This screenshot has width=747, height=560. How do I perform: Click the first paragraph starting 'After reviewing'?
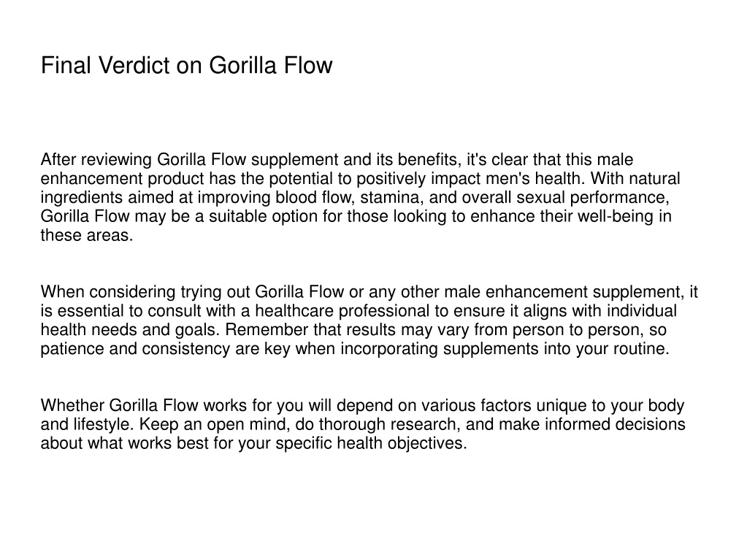tap(360, 197)
